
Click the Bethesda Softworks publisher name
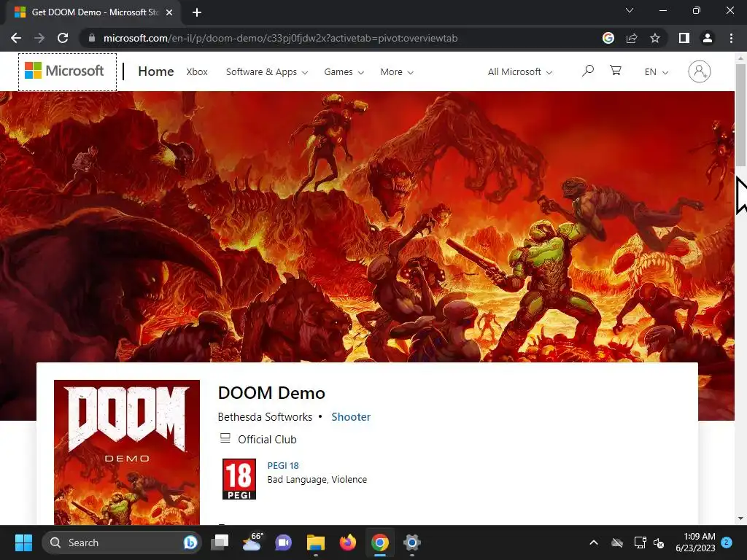tap(265, 416)
